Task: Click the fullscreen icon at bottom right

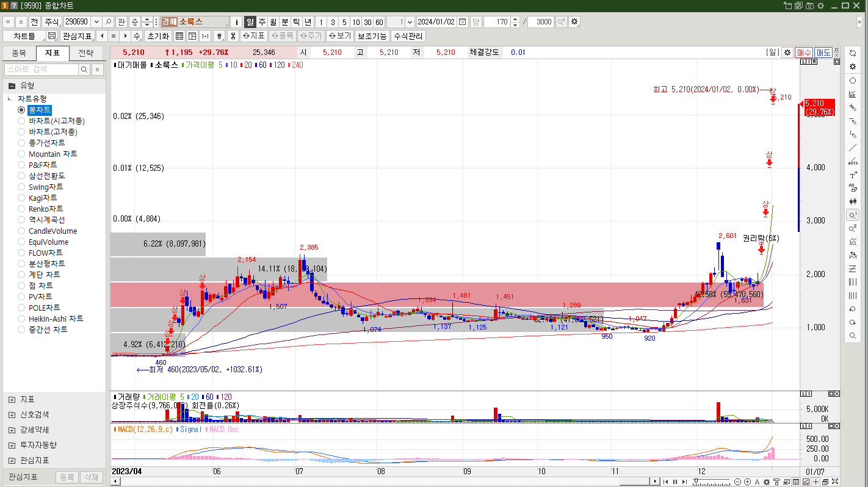Action: tap(835, 482)
